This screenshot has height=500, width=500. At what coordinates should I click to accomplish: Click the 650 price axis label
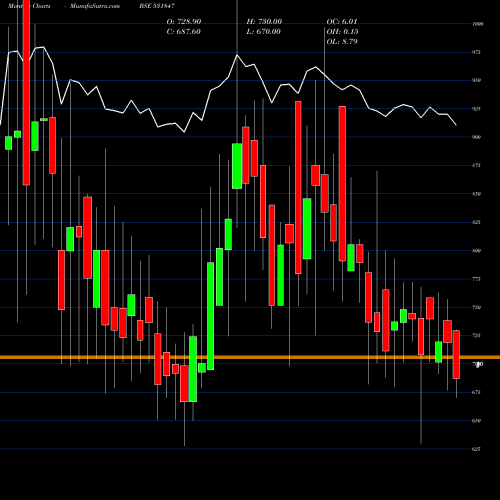(x=476, y=421)
